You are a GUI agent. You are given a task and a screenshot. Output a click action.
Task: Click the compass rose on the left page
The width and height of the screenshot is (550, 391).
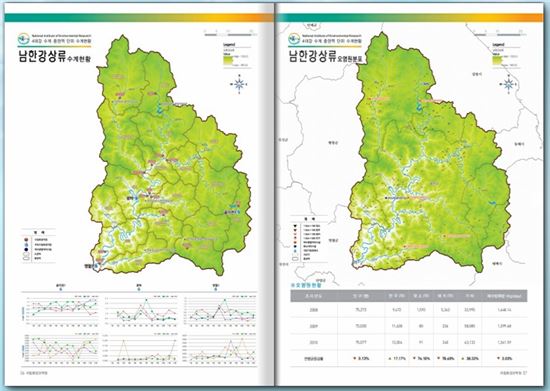pos(239,84)
